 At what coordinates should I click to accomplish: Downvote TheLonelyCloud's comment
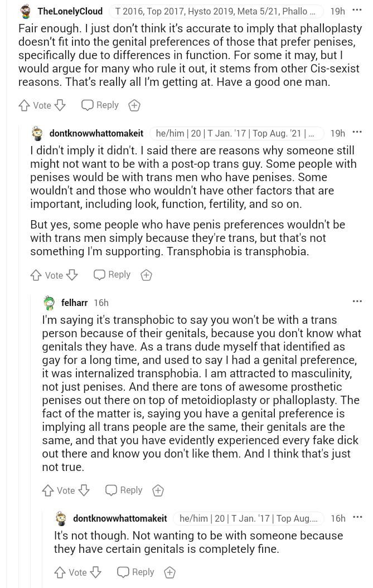coord(60,105)
